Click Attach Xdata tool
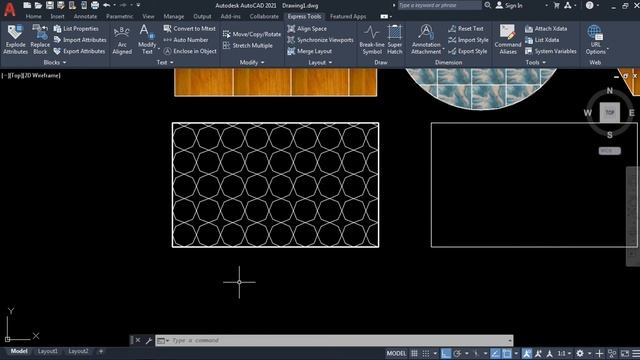Screen dimensions: 640x360 point(546,29)
